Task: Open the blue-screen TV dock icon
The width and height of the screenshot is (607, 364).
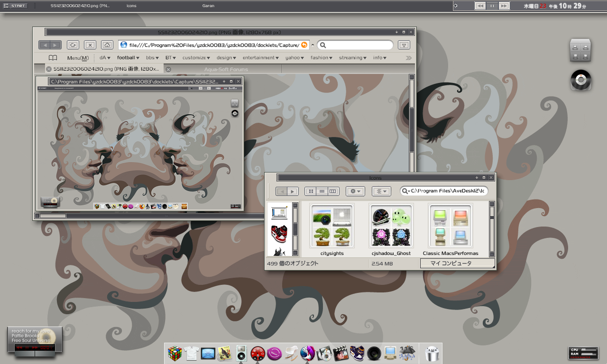Action: click(208, 353)
